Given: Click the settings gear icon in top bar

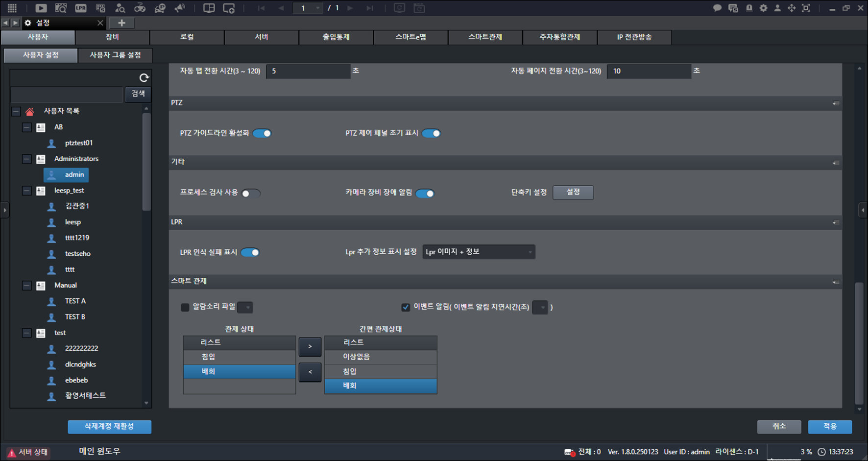Looking at the screenshot, I should [x=763, y=8].
